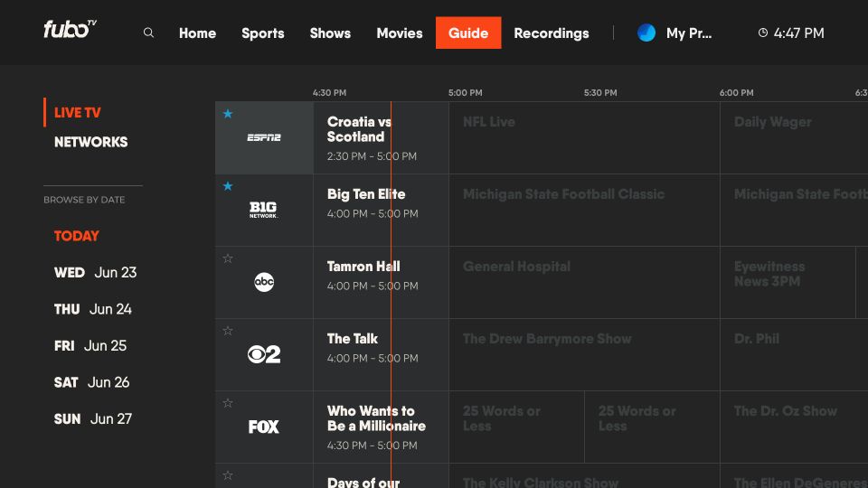Select NETWORKS in the sidebar
Image resolution: width=868 pixels, height=488 pixels.
(90, 142)
